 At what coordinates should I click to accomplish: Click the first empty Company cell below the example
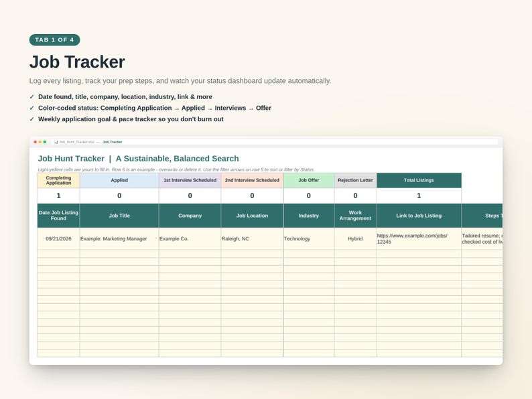point(190,254)
